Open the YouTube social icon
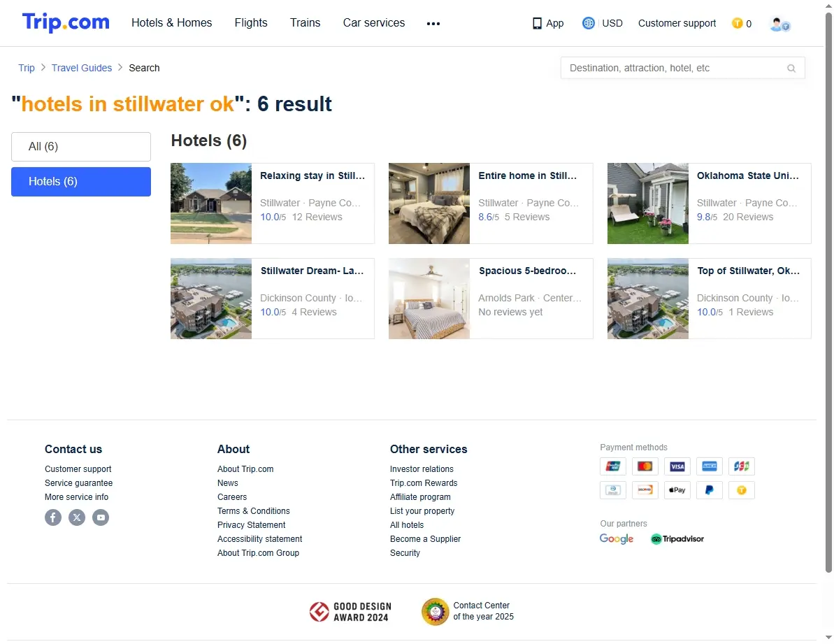The width and height of the screenshot is (834, 644). point(101,517)
